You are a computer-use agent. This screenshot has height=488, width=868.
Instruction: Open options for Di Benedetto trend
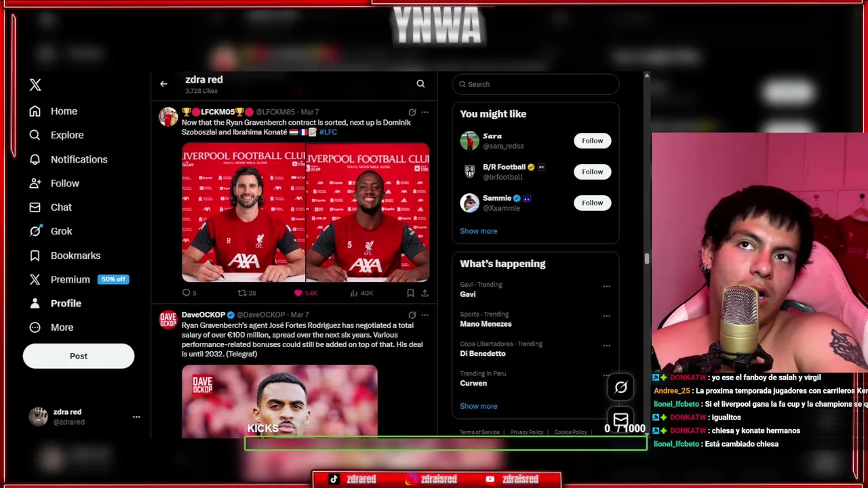coord(606,346)
